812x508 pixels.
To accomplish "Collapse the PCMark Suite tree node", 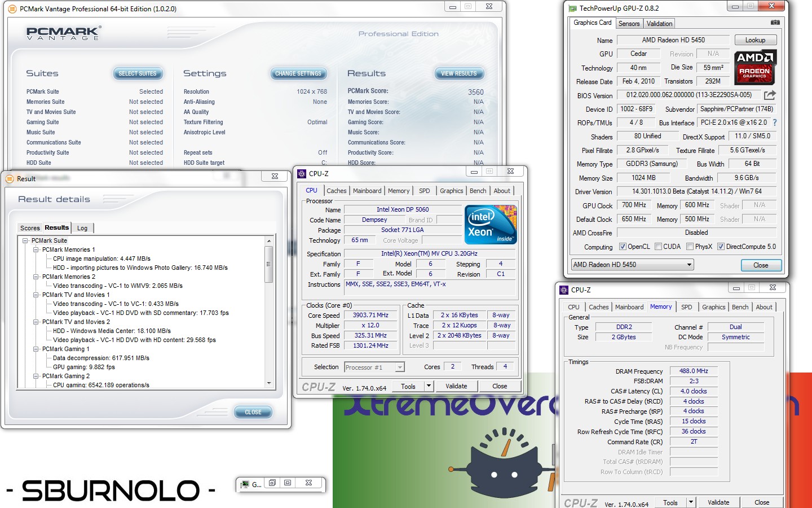I will tap(25, 240).
